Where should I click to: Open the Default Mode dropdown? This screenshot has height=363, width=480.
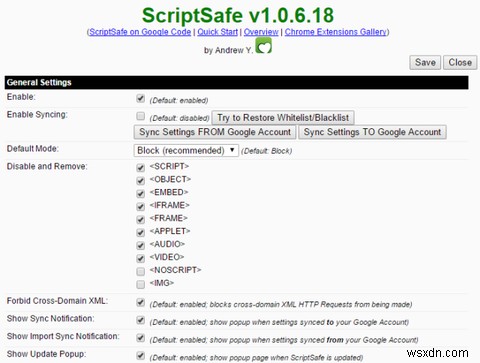186,150
